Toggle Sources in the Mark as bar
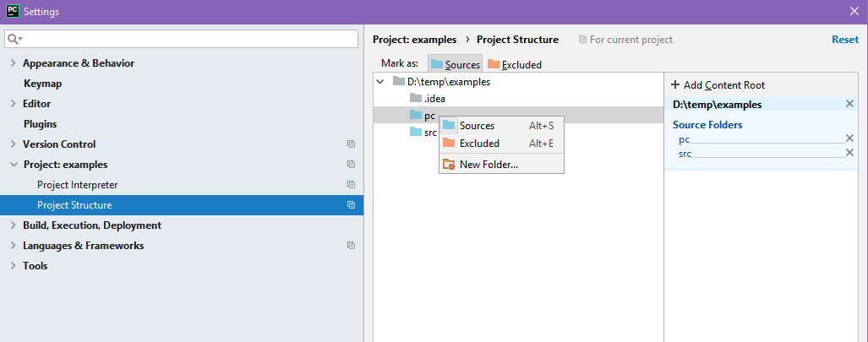 455,64
